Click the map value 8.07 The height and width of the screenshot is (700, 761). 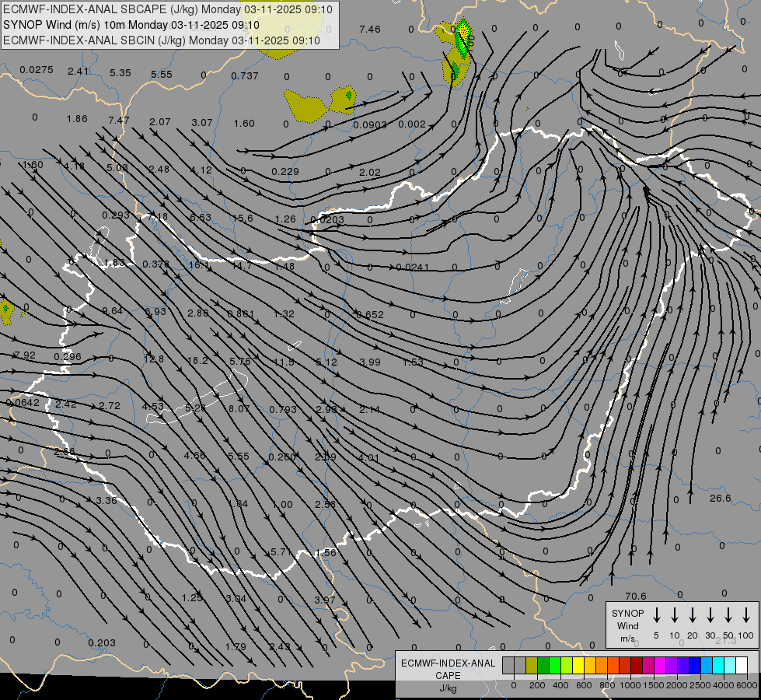tap(239, 409)
